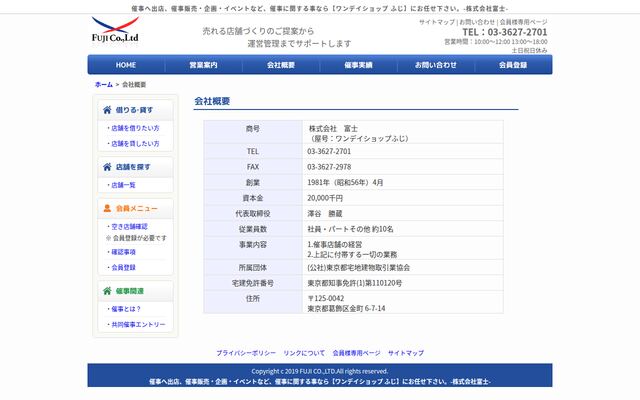640x400 pixels.
Task: Click the サイトマップ link in the header
Action: point(437,22)
